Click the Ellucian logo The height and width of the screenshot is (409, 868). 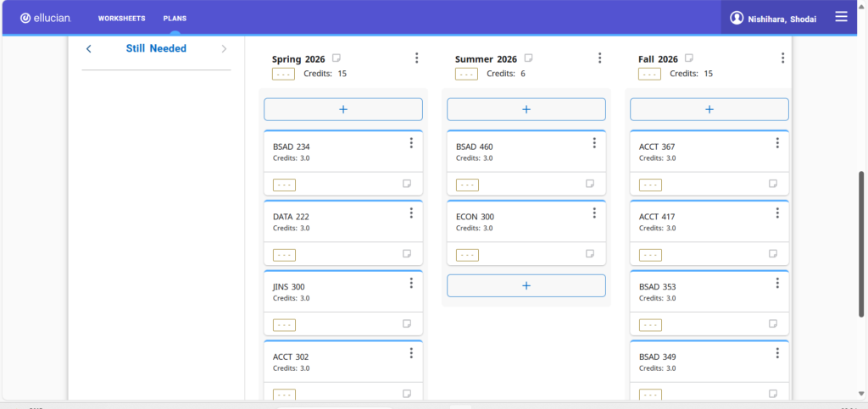pyautogui.click(x=46, y=18)
